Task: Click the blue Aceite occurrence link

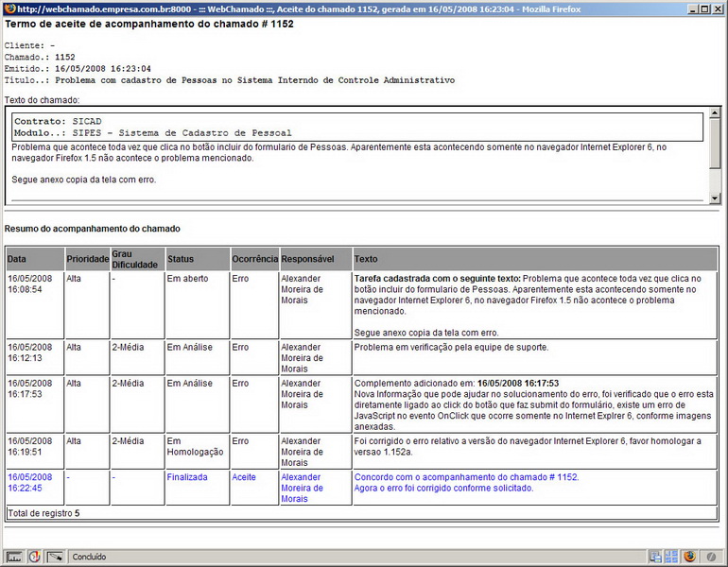Action: (244, 477)
